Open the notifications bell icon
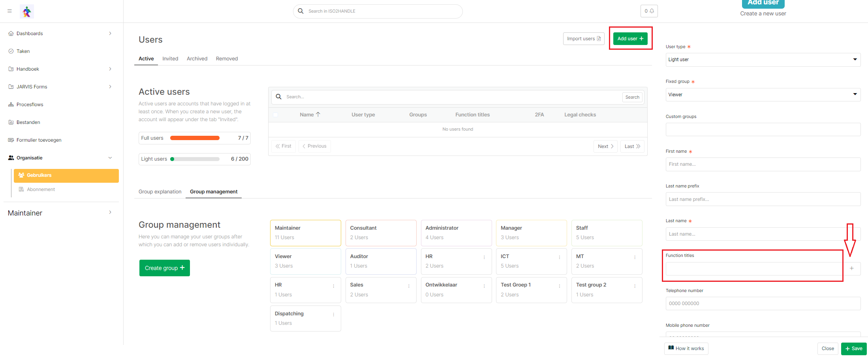The width and height of the screenshot is (868, 356). click(649, 11)
